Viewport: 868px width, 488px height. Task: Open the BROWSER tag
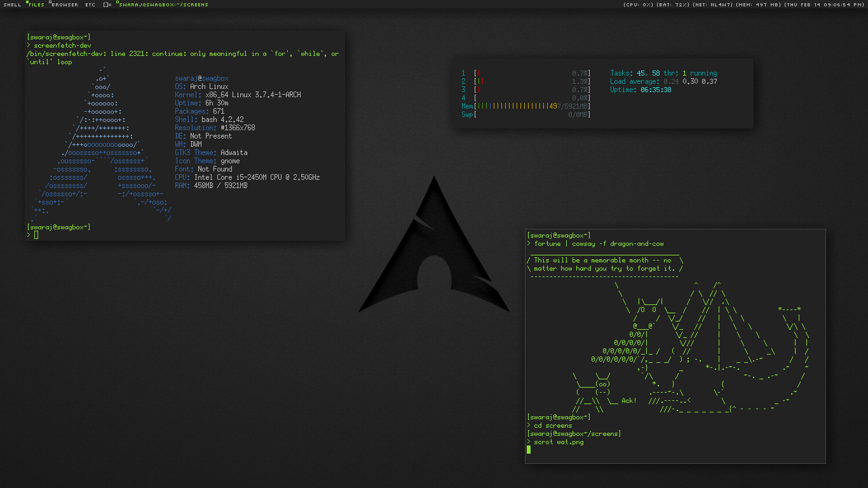click(64, 4)
